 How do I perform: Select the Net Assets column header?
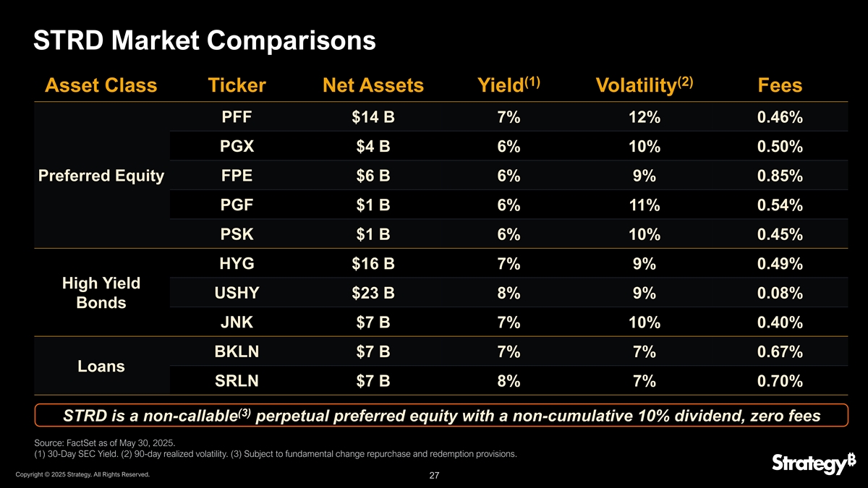[373, 86]
